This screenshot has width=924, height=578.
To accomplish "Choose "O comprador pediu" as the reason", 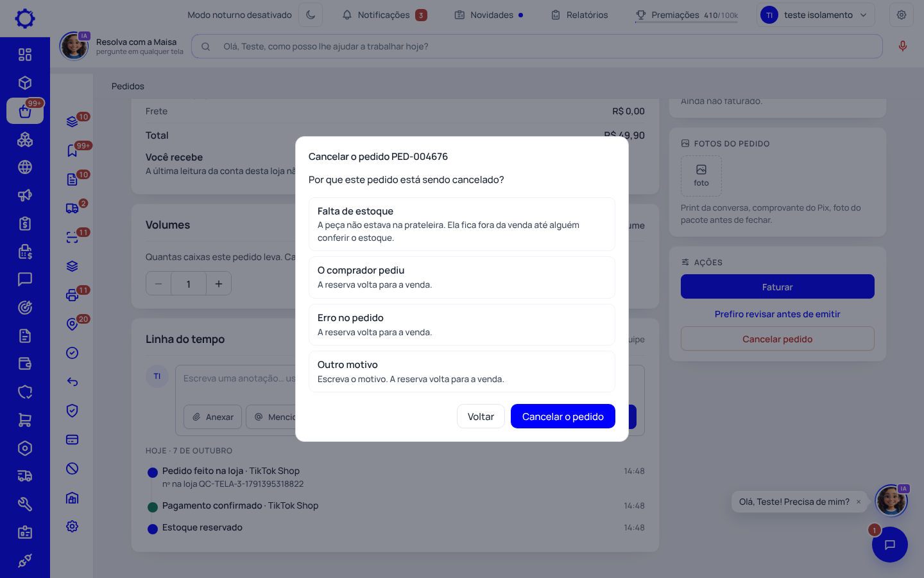I will (462, 277).
